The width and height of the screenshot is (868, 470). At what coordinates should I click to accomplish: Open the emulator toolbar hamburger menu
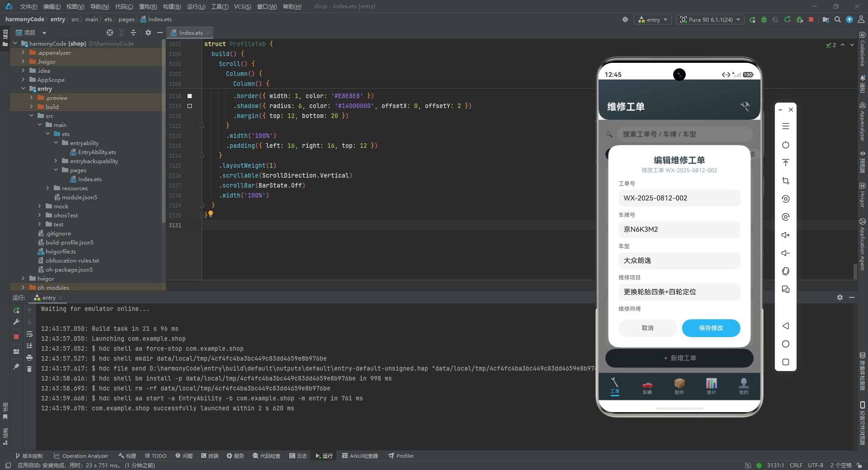click(x=786, y=127)
